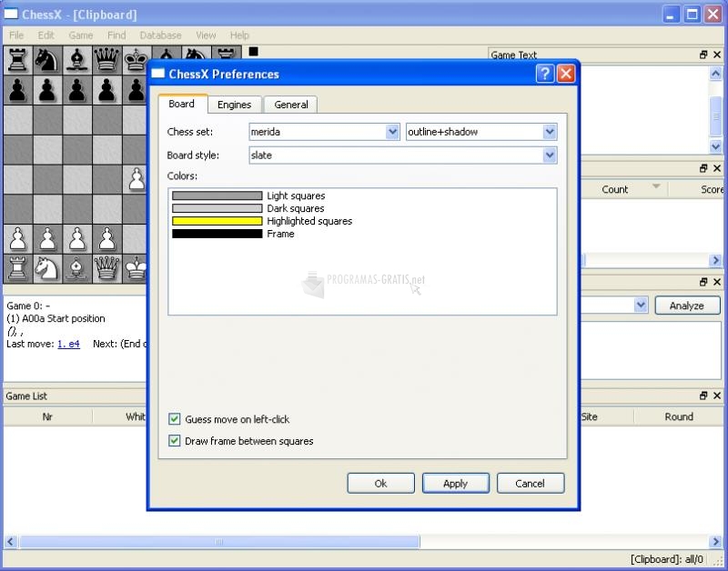728x571 pixels.
Task: Click the Round column header
Action: click(679, 416)
